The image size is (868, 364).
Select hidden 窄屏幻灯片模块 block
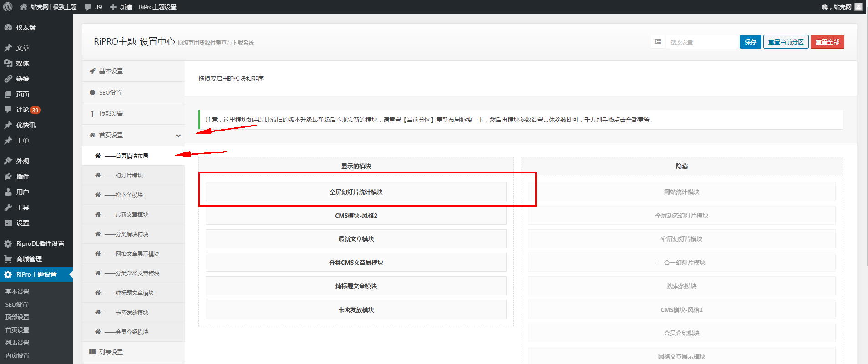[682, 239]
